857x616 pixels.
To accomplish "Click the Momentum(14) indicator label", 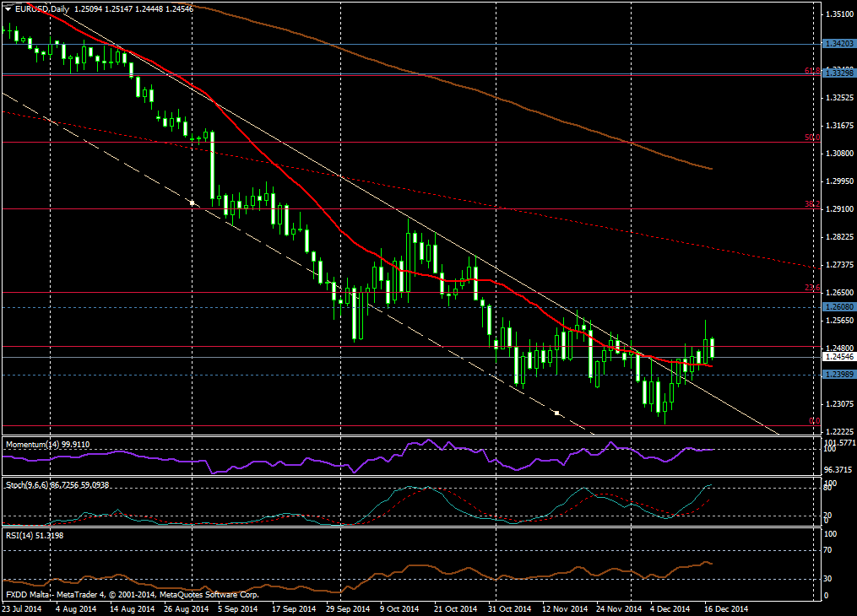I will click(33, 444).
